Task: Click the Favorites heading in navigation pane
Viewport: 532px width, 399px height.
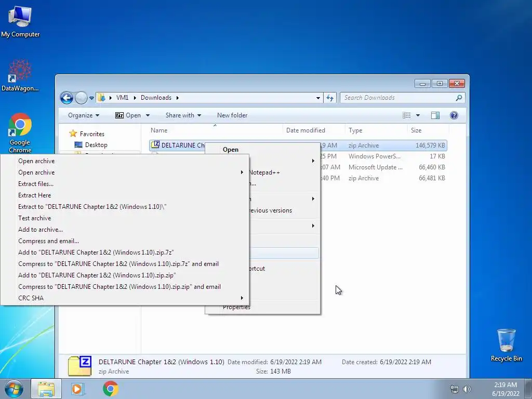Action: (x=92, y=134)
